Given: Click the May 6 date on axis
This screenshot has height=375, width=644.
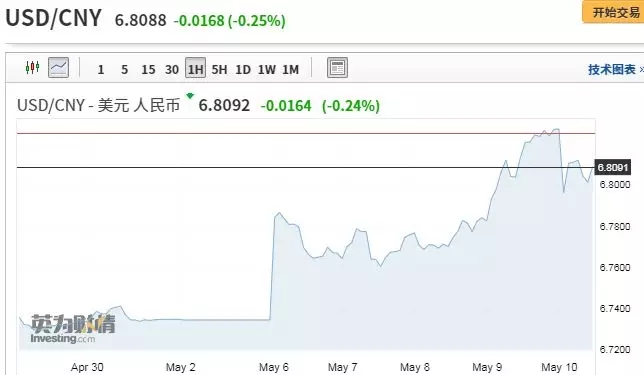Looking at the screenshot, I should (x=274, y=367).
